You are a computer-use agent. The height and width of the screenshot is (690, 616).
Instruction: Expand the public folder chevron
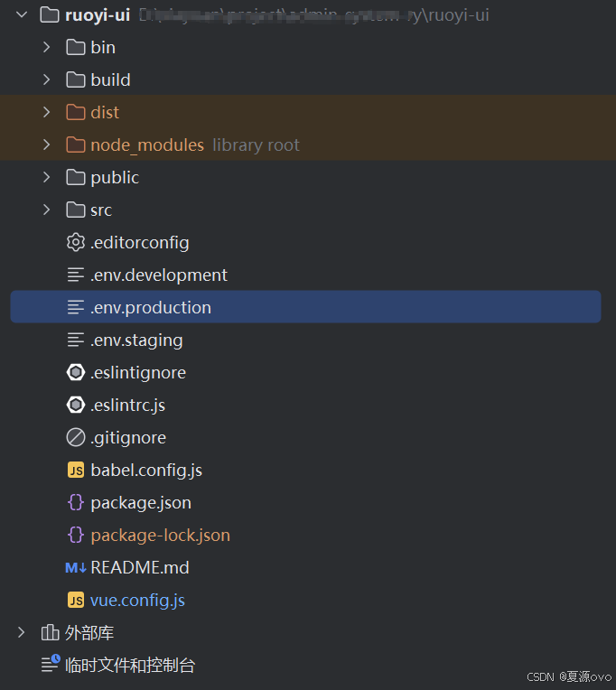[x=47, y=178]
